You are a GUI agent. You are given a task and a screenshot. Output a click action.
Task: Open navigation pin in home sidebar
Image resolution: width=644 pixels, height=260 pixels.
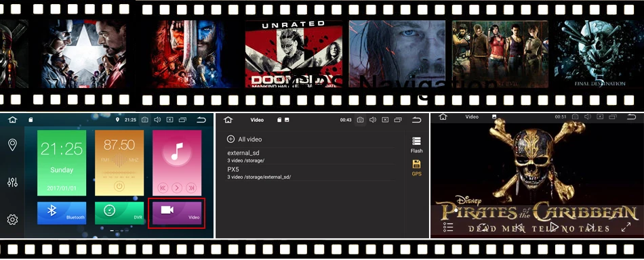[12, 145]
